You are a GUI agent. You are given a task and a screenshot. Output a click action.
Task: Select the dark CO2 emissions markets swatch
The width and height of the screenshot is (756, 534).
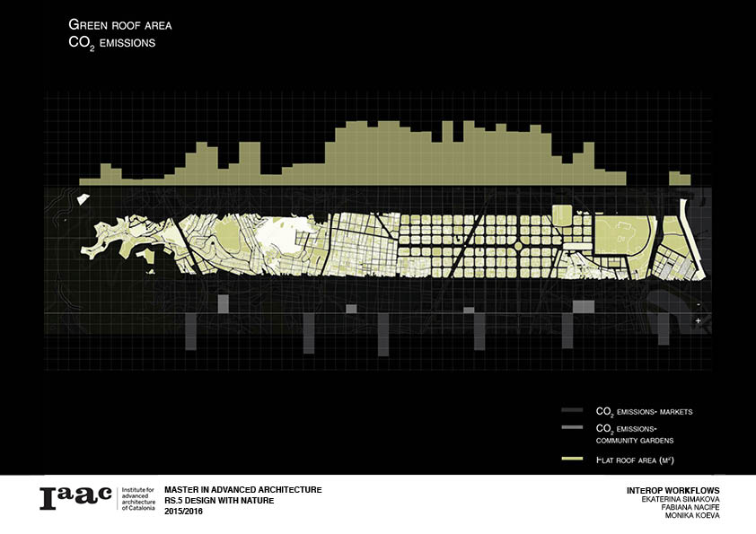coord(571,412)
